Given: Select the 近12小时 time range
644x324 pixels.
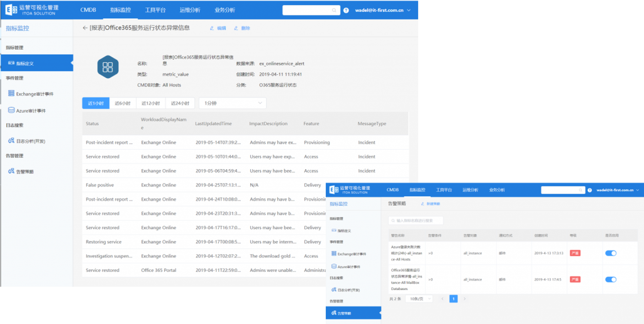Looking at the screenshot, I should (151, 103).
